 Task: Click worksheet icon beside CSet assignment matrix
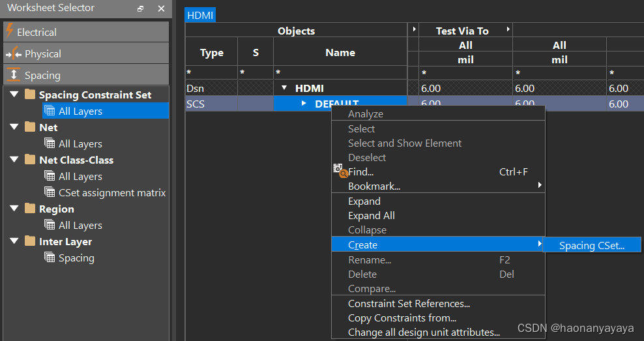coord(50,192)
